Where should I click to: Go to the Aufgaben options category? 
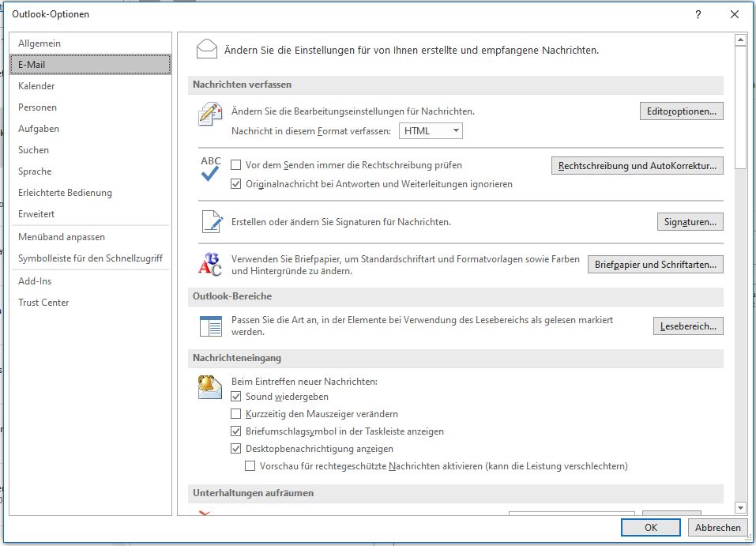(x=91, y=129)
